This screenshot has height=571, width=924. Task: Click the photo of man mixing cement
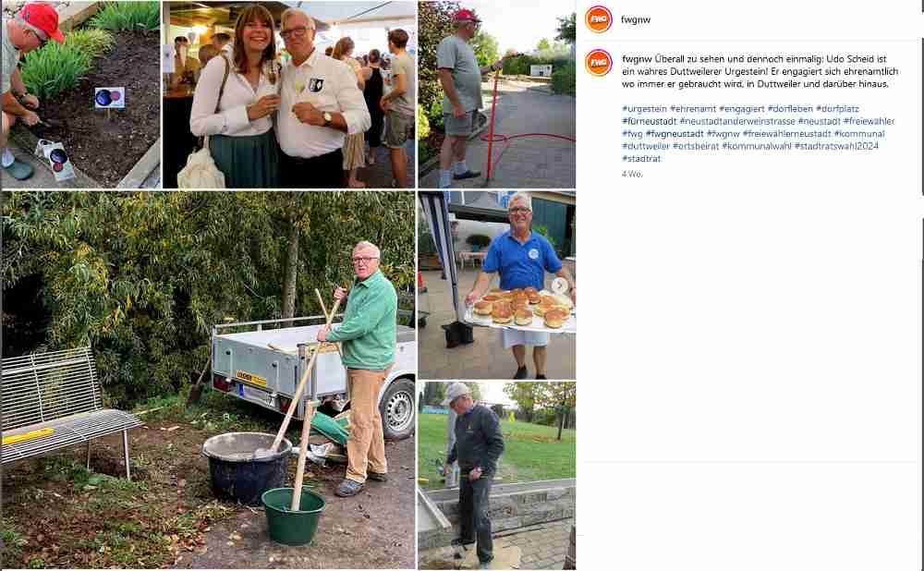tap(209, 380)
